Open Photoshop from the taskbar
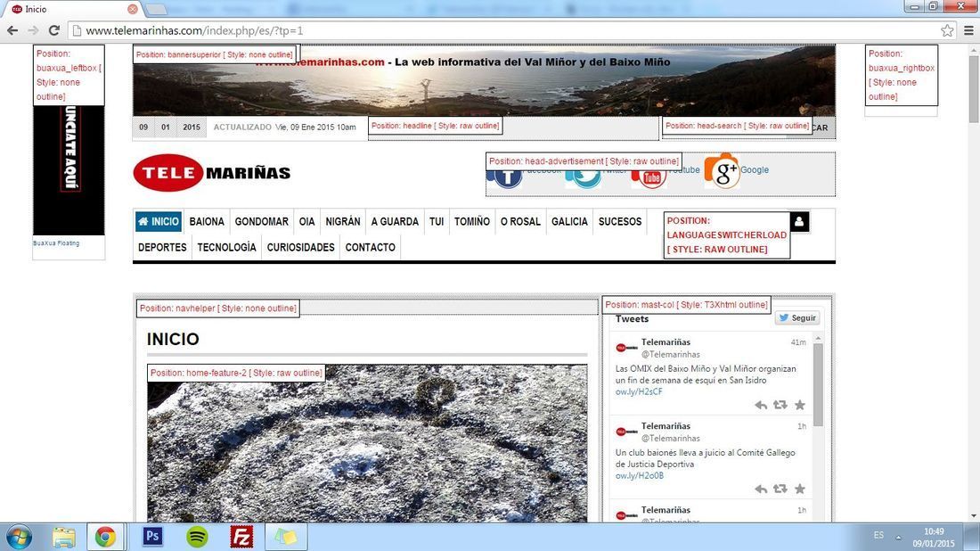980x551 pixels. tap(152, 537)
